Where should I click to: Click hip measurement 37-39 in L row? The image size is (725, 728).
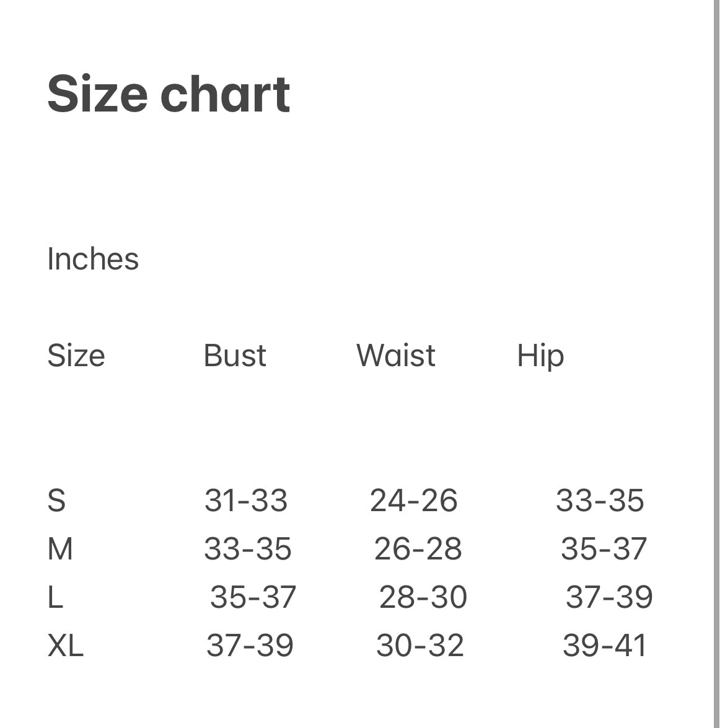(609, 597)
